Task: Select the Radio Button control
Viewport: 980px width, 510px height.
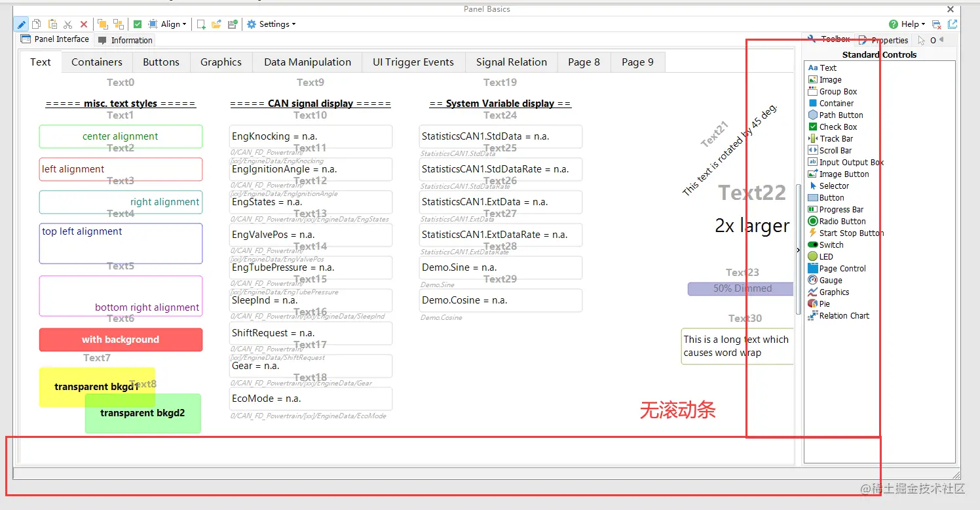Action: pos(837,221)
